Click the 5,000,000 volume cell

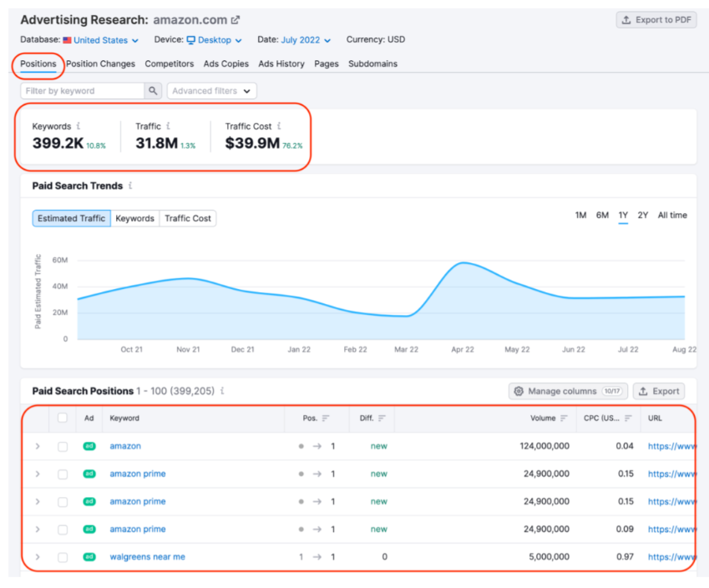point(549,557)
